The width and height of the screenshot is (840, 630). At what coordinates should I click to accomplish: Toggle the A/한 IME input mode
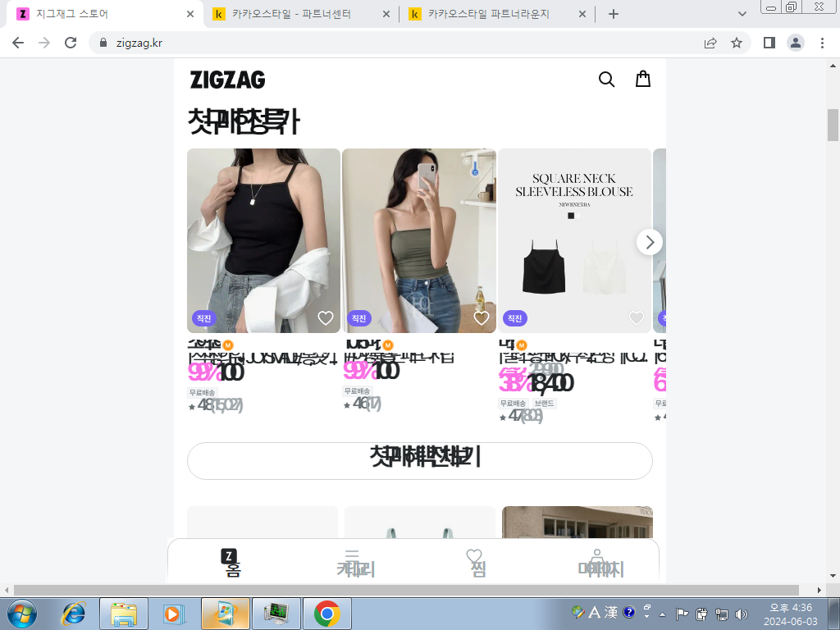594,612
